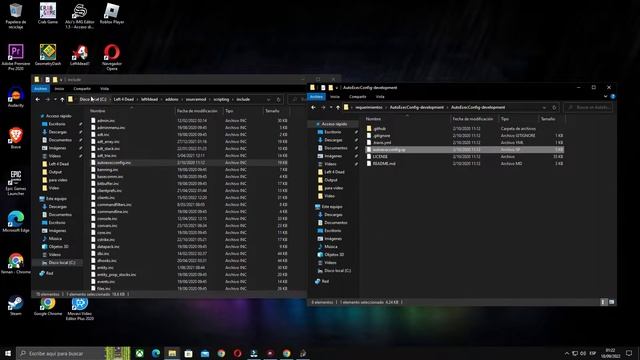Screen dimensions: 640x360
Task: Switch to large icons view in right window
Action: (611, 302)
